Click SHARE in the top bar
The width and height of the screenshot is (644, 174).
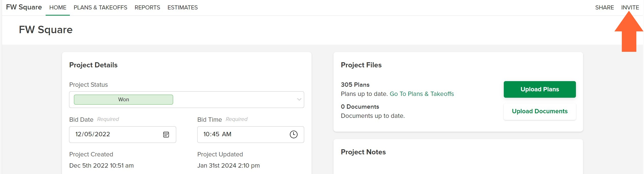604,8
